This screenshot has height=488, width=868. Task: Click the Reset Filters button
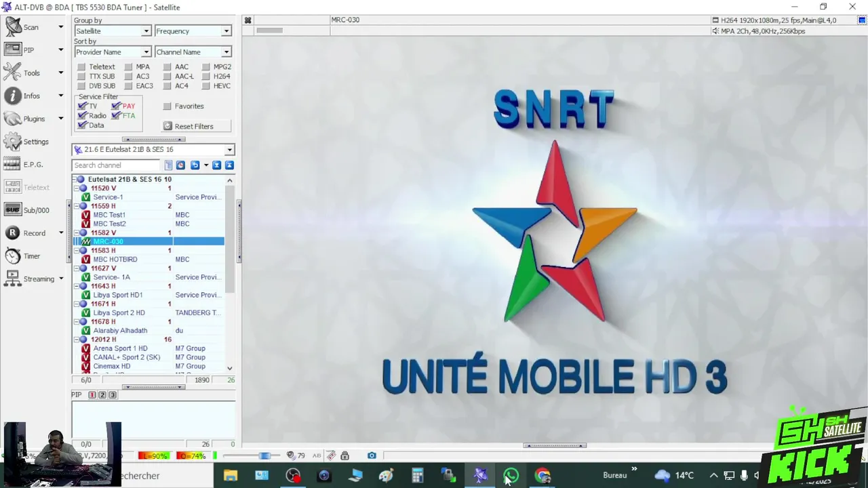pos(197,126)
